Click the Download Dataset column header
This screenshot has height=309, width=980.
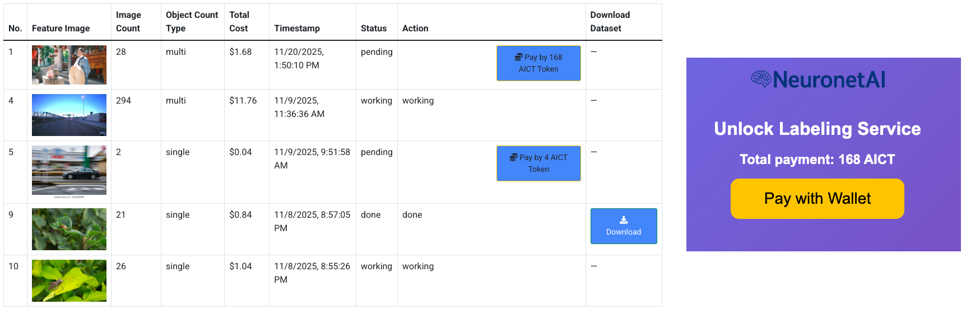[610, 22]
